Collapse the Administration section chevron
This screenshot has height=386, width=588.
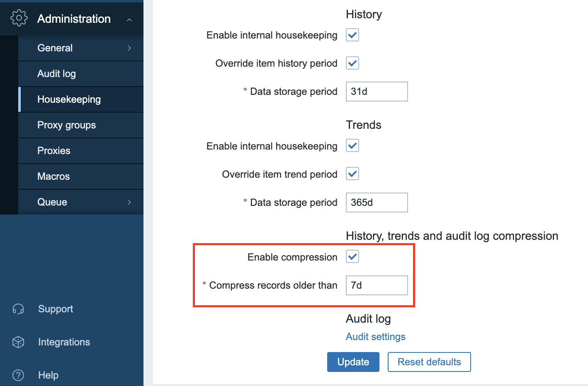pos(129,19)
